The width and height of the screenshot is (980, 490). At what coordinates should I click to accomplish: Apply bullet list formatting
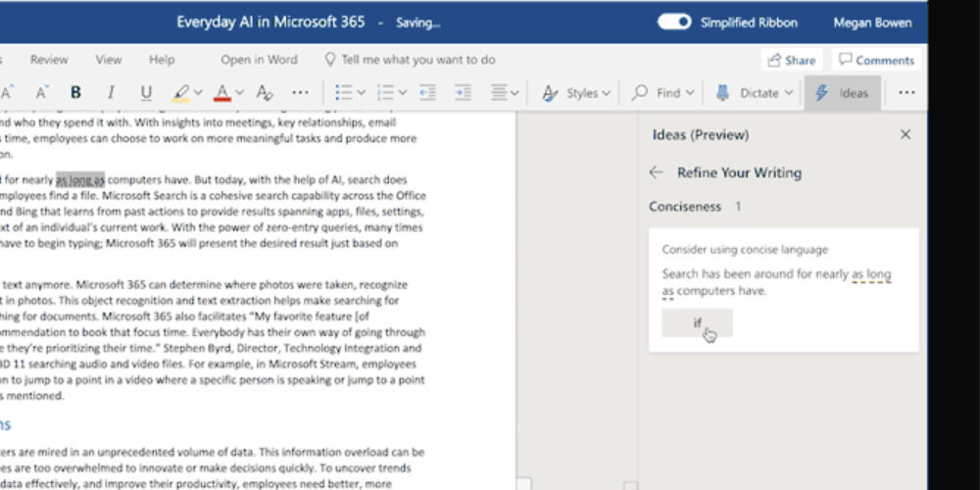pyautogui.click(x=343, y=93)
